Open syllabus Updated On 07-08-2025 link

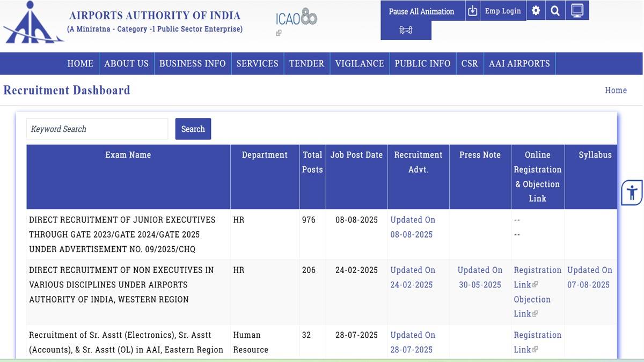(589, 277)
